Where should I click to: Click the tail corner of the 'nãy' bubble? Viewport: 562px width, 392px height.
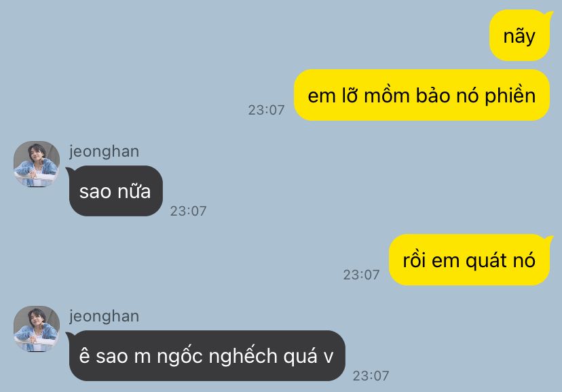click(x=548, y=15)
